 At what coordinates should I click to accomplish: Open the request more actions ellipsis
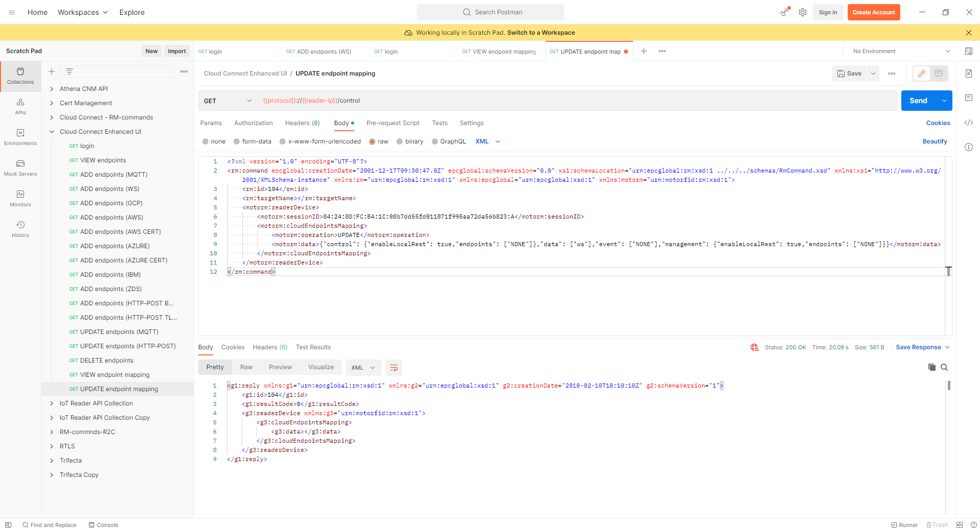coord(892,74)
